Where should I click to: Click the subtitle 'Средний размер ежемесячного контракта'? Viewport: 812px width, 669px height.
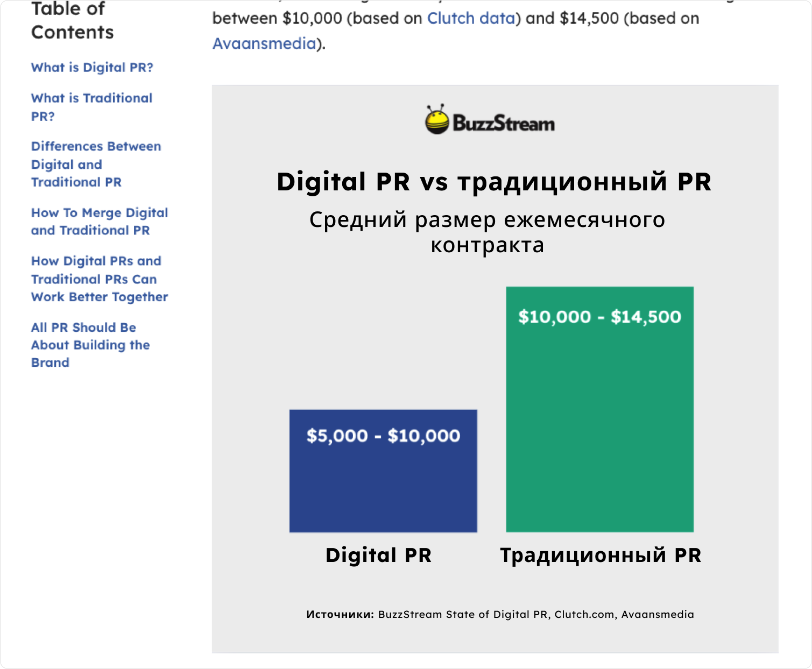click(x=488, y=232)
